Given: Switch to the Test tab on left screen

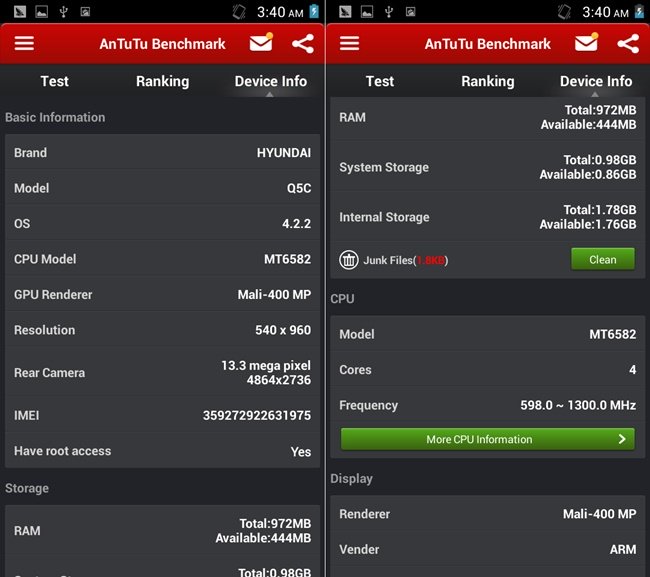Looking at the screenshot, I should pyautogui.click(x=55, y=81).
